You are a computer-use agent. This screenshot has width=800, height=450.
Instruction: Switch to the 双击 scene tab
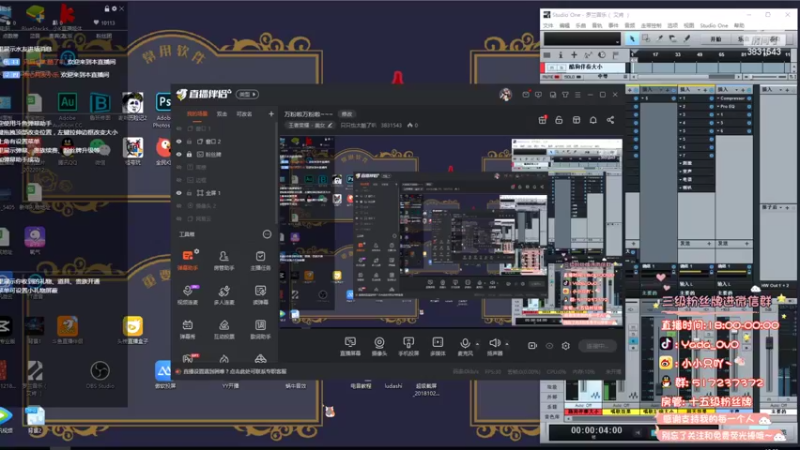click(221, 114)
